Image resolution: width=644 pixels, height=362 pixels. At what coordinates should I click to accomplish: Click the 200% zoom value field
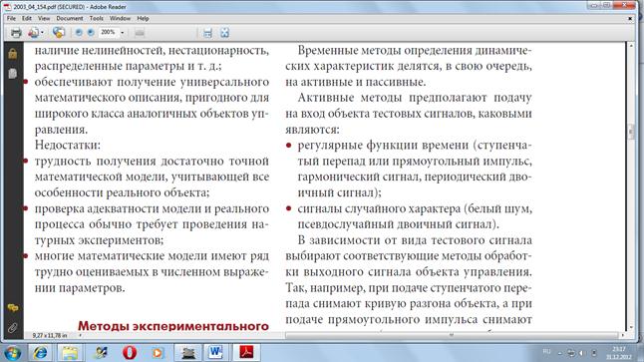(109, 33)
